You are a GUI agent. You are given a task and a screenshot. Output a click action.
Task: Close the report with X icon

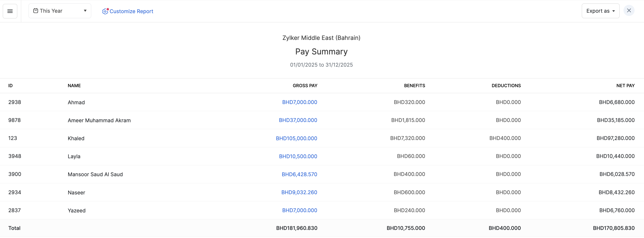[629, 11]
